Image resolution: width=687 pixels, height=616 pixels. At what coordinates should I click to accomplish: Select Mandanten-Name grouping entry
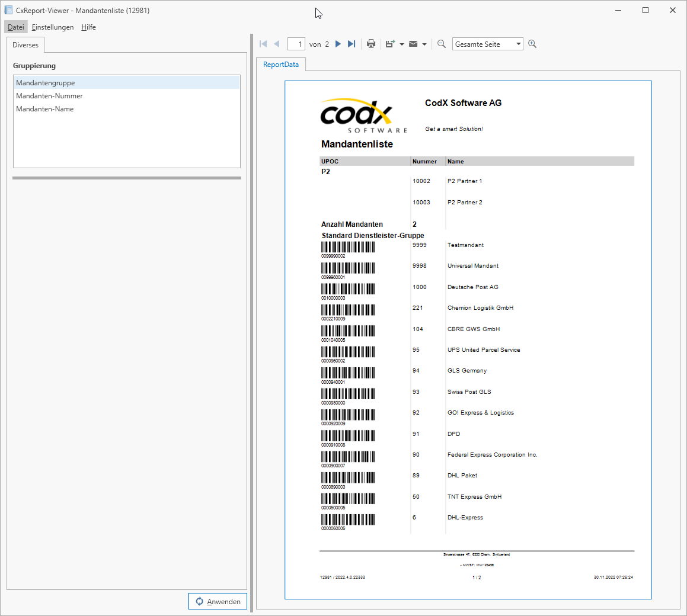[127, 109]
